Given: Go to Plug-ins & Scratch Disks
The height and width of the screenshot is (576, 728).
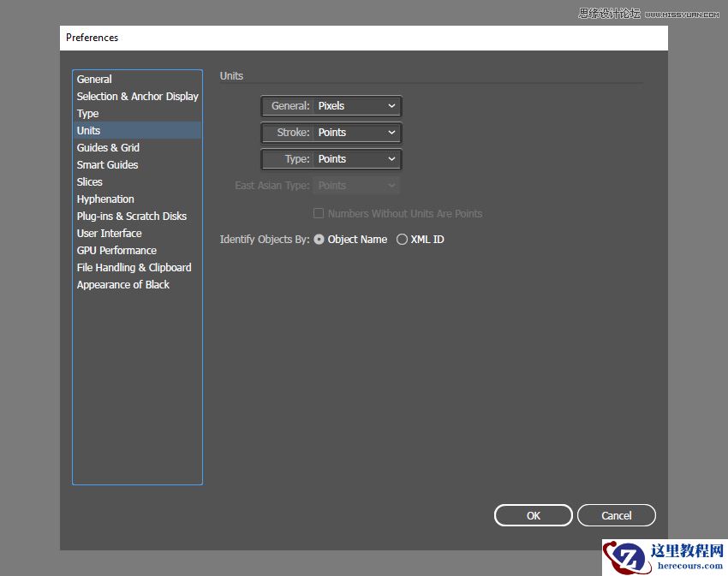Looking at the screenshot, I should tap(137, 217).
